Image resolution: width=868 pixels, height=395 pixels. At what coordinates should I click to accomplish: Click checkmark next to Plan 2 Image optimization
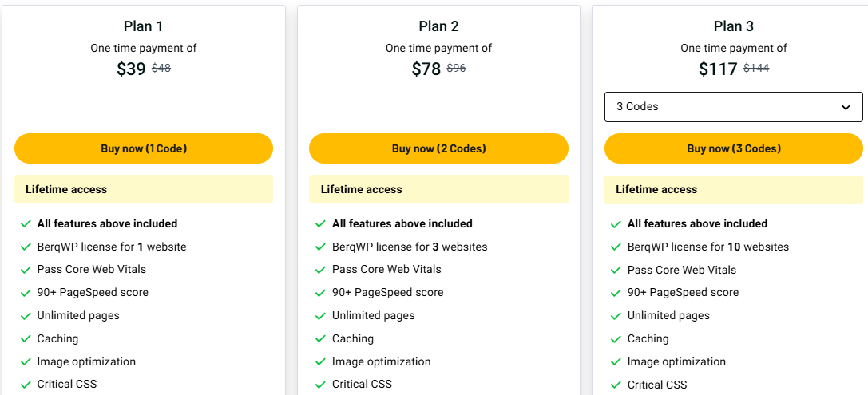pos(320,362)
